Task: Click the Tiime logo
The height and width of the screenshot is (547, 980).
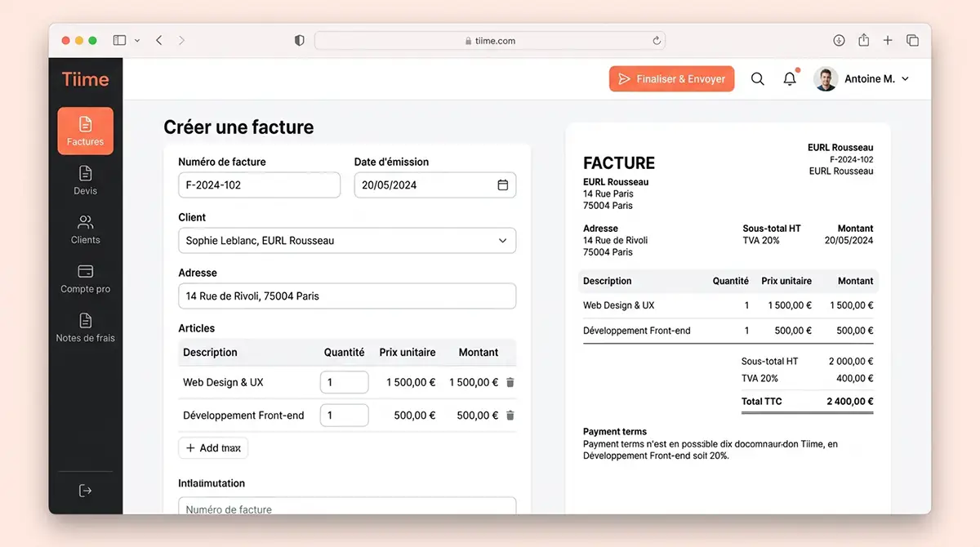Action: (x=85, y=79)
